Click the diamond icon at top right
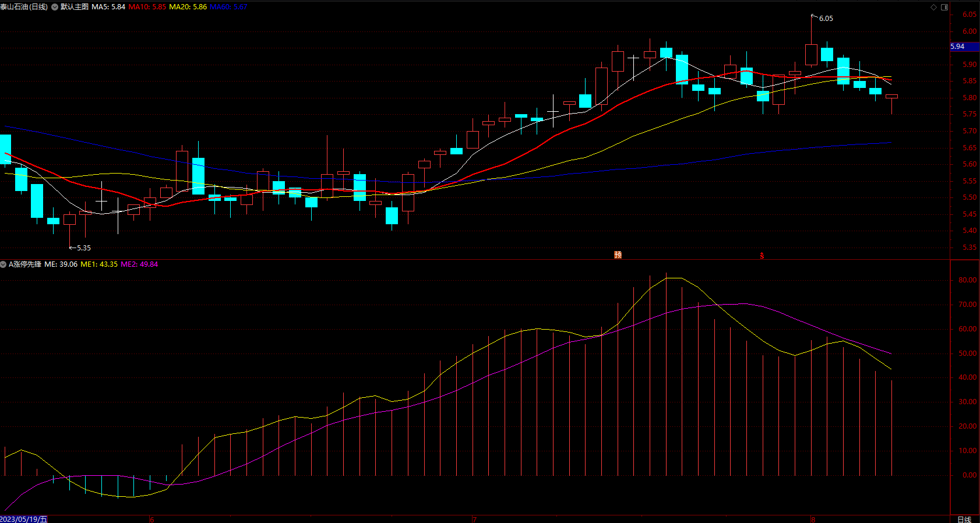This screenshot has height=523, width=980. (x=933, y=7)
